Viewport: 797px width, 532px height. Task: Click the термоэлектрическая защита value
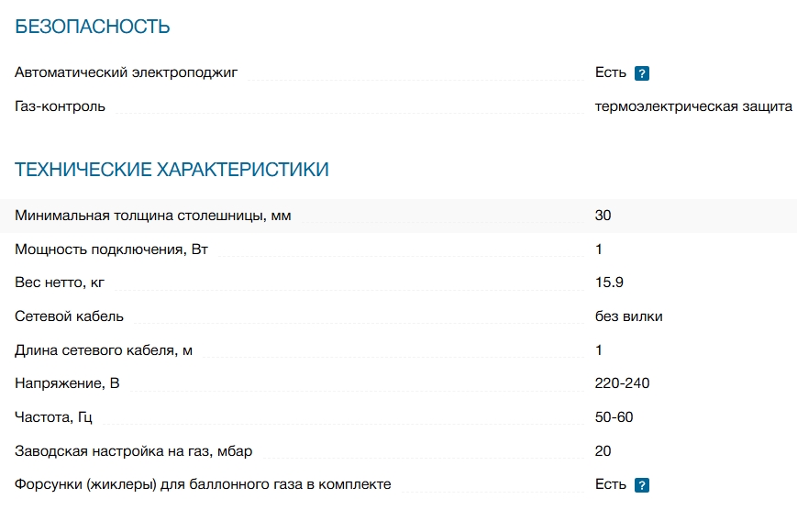[693, 106]
